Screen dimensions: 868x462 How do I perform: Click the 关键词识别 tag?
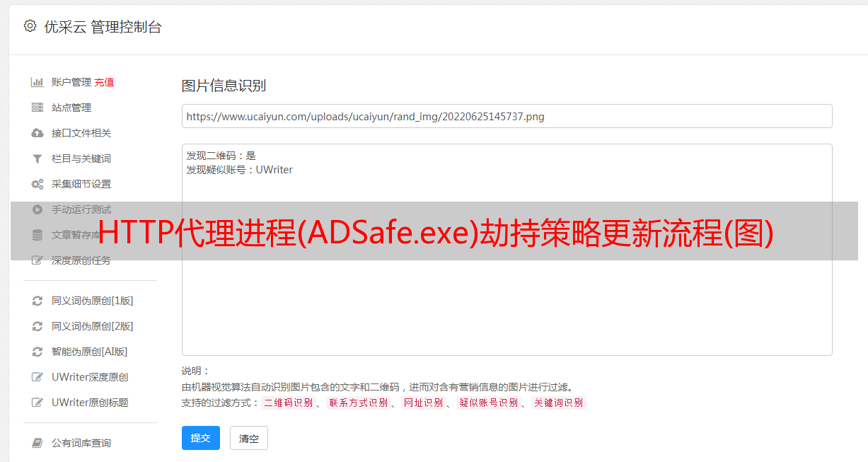[x=559, y=403]
